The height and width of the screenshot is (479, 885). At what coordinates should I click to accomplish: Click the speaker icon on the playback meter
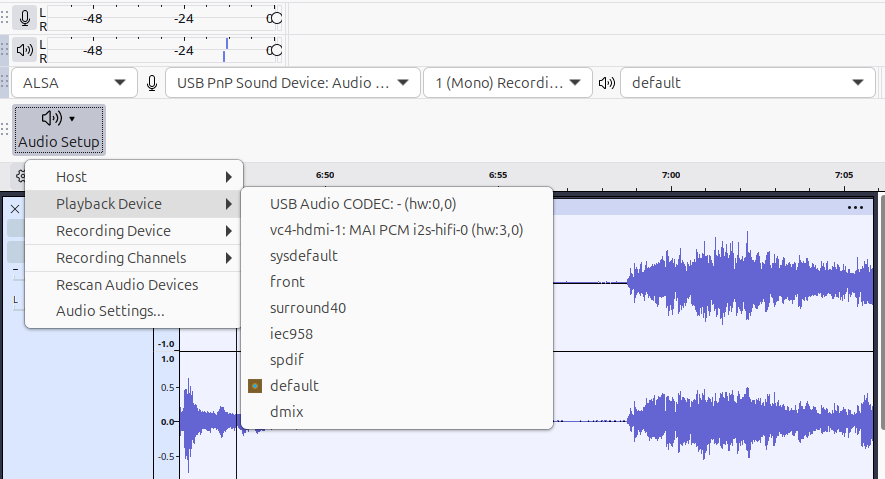point(25,49)
